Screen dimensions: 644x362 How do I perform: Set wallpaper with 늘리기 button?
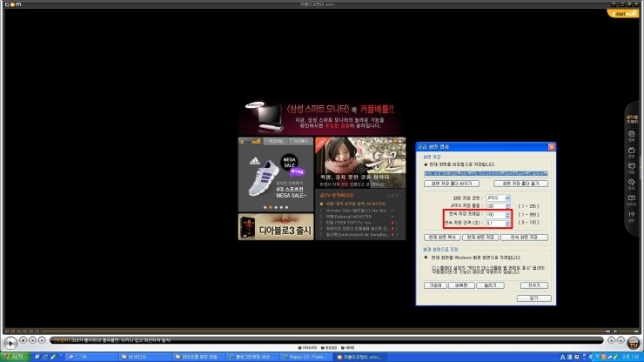[490, 285]
